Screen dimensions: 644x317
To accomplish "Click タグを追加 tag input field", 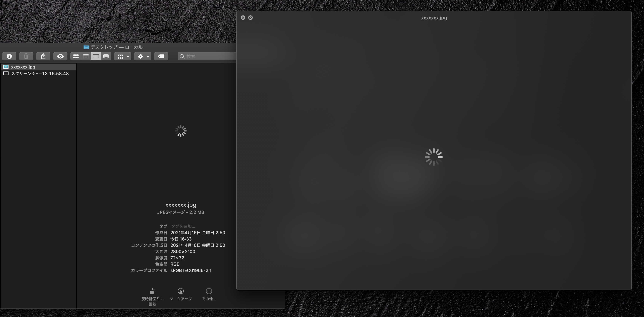I will pyautogui.click(x=183, y=226).
